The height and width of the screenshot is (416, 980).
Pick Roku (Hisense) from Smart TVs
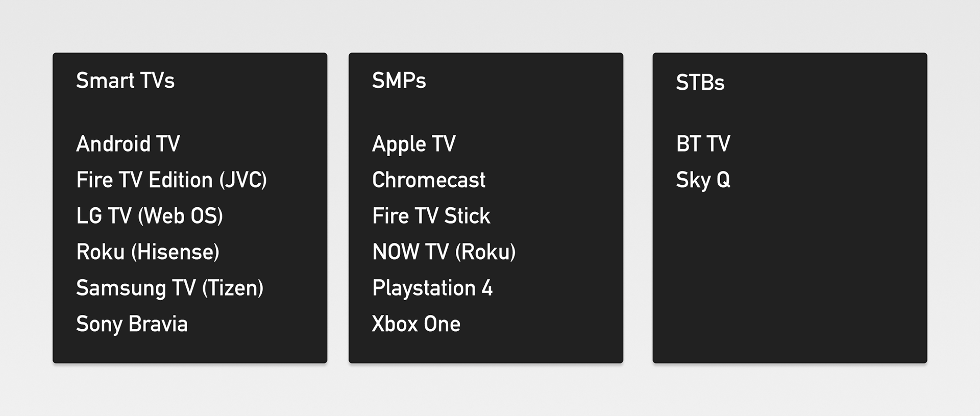(x=148, y=252)
